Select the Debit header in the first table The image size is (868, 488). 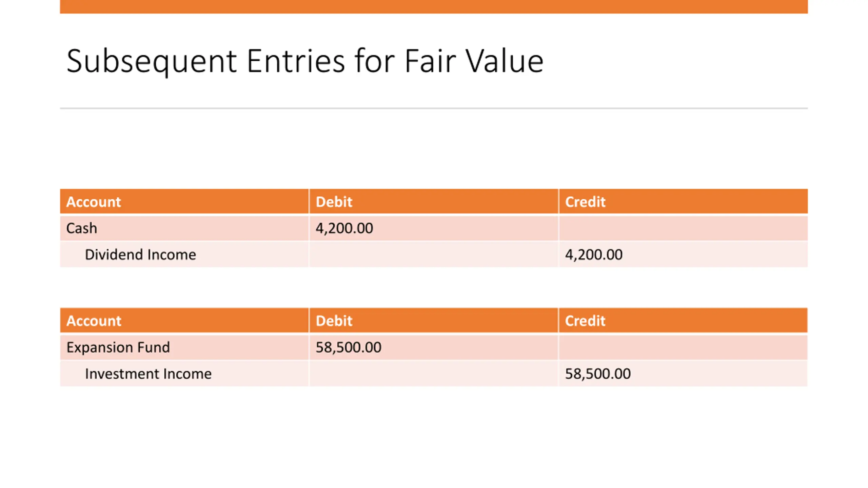tap(434, 202)
